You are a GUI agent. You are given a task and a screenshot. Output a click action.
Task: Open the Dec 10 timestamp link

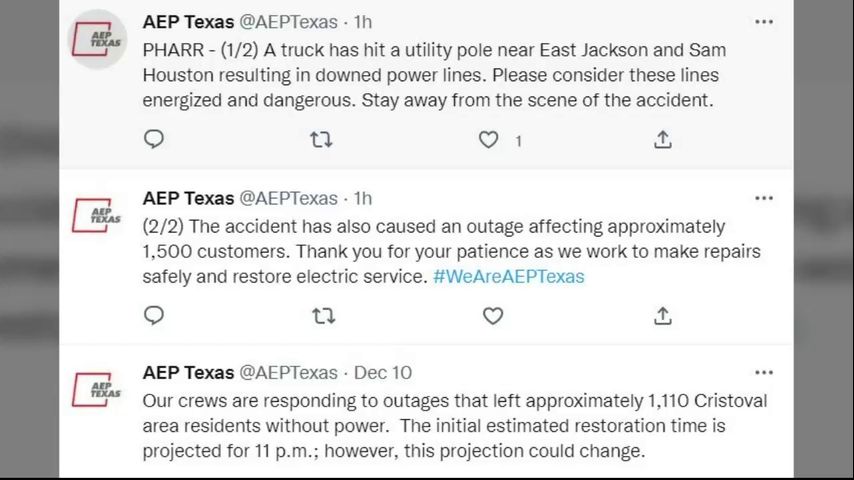click(383, 372)
